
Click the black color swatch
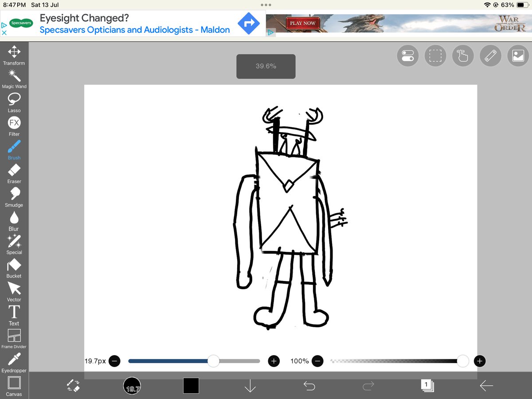tap(191, 385)
